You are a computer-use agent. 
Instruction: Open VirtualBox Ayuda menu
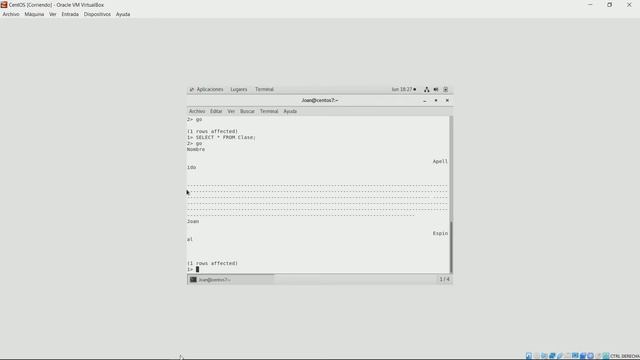(123, 14)
